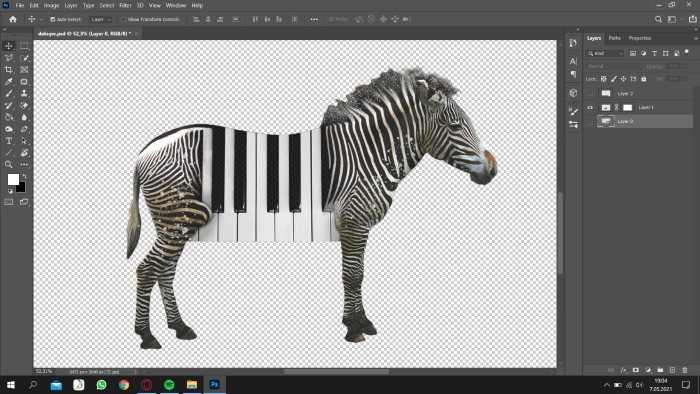Toggle lock position
This screenshot has height=394, width=700.
point(623,79)
